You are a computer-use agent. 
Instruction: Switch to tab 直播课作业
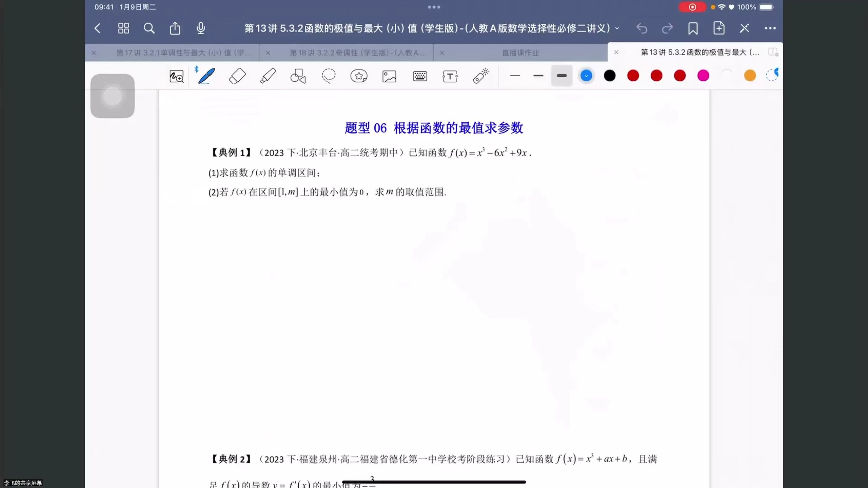520,53
